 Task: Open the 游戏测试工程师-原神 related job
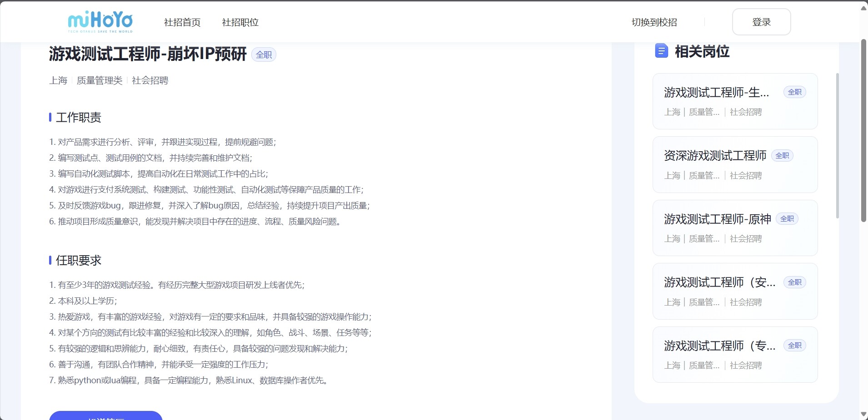tap(717, 219)
